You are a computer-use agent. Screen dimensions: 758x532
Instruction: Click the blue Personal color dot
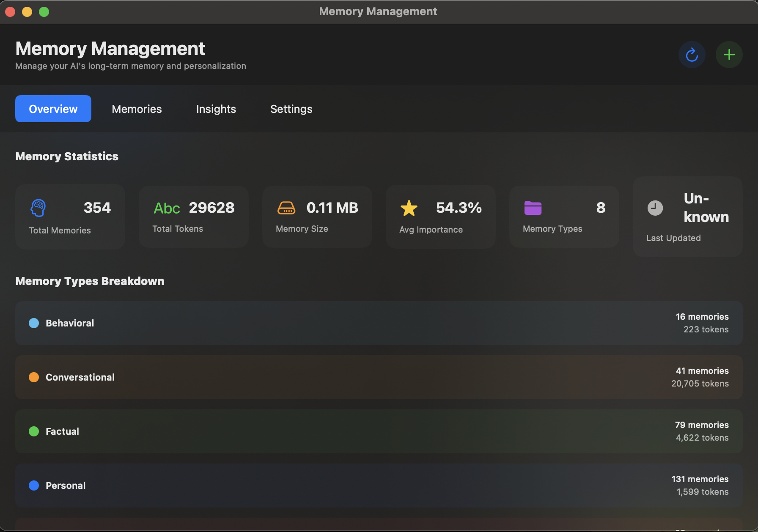(x=34, y=485)
